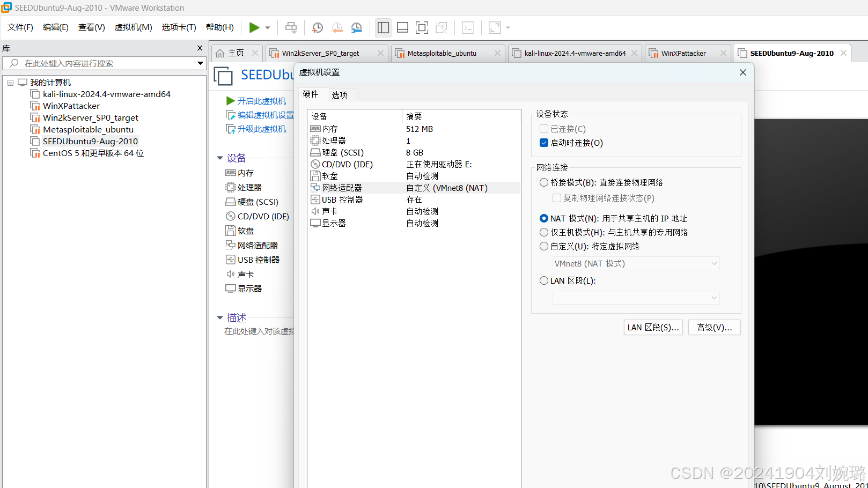Select Win2kServer_SP0_target in the library tree
This screenshot has height=488, width=868.
point(91,118)
